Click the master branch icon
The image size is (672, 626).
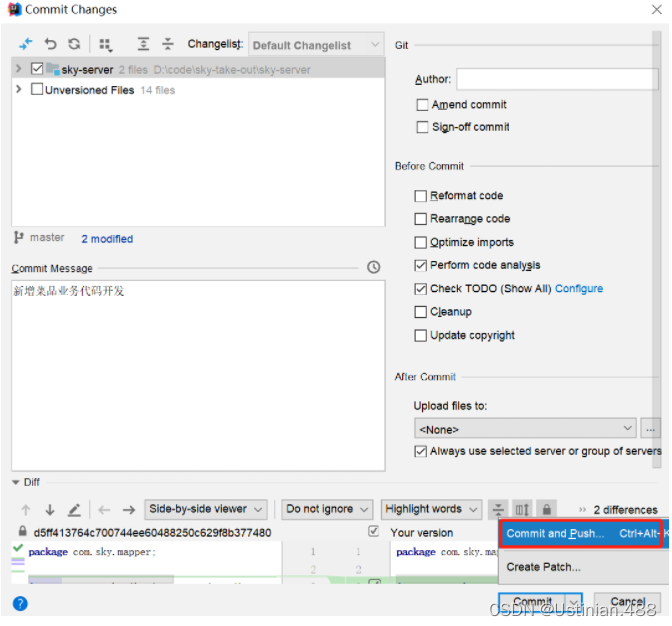point(18,237)
